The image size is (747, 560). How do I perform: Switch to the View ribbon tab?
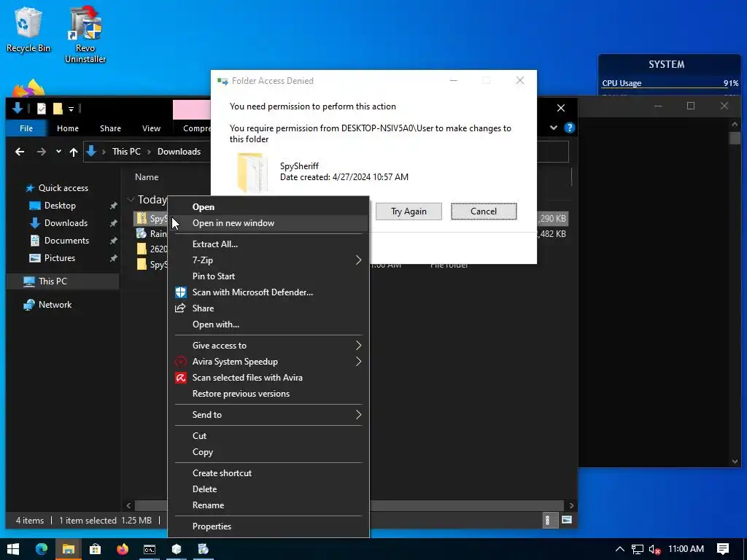click(151, 128)
